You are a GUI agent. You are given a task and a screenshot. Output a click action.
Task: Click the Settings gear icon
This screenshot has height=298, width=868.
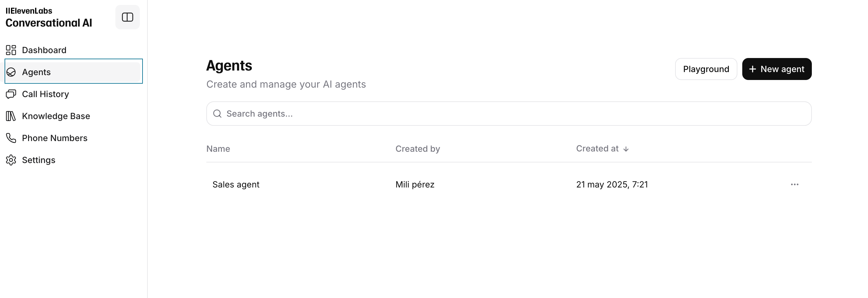click(x=11, y=160)
